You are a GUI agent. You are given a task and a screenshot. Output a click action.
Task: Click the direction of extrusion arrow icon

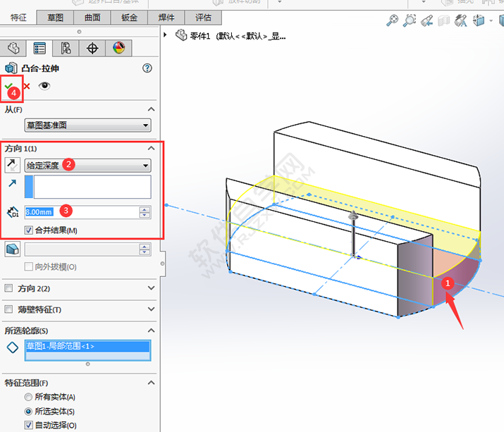click(x=13, y=183)
